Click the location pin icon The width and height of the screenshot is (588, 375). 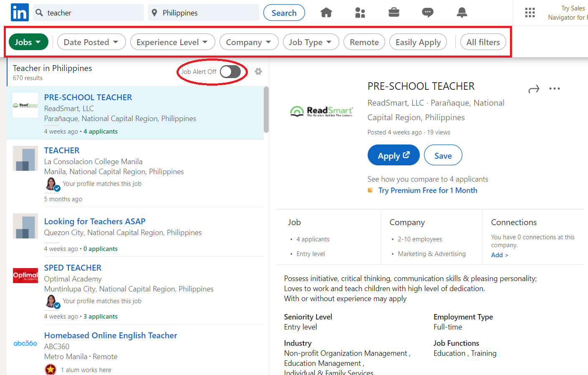coord(154,13)
